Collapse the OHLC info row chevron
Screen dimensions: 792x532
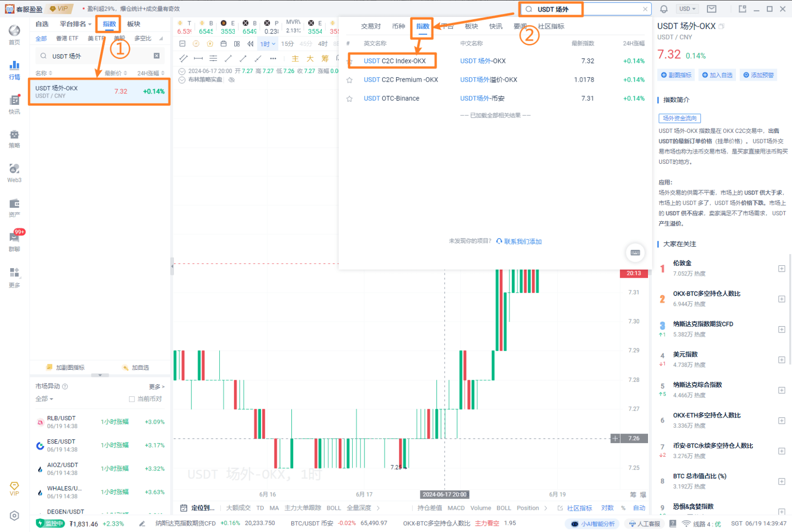pos(182,71)
